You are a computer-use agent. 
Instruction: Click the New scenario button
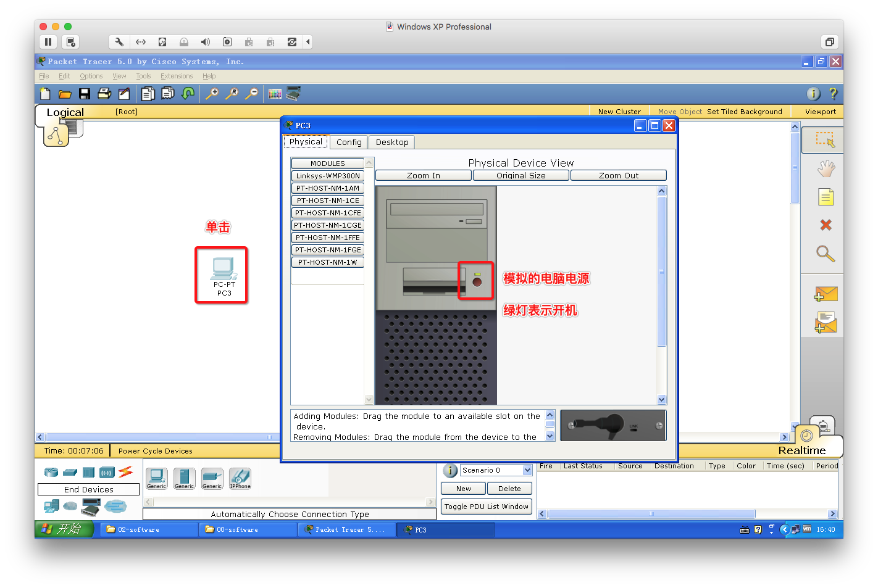pos(464,489)
